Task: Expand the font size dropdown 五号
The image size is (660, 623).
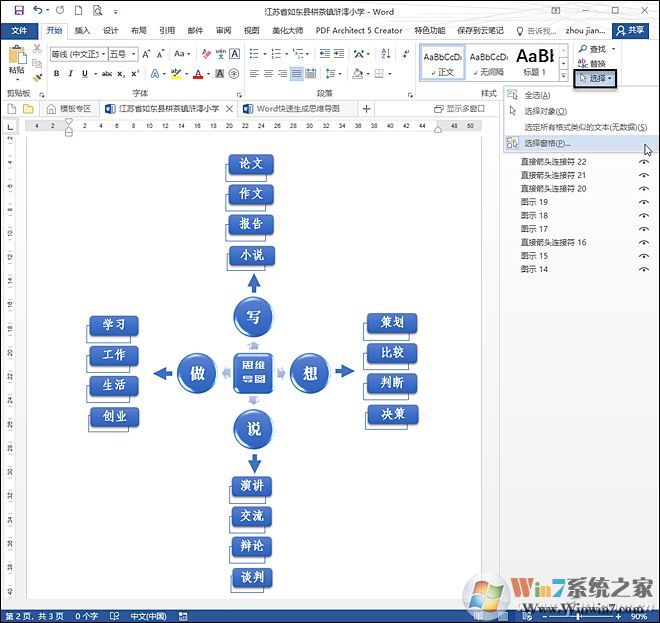Action: pos(122,53)
